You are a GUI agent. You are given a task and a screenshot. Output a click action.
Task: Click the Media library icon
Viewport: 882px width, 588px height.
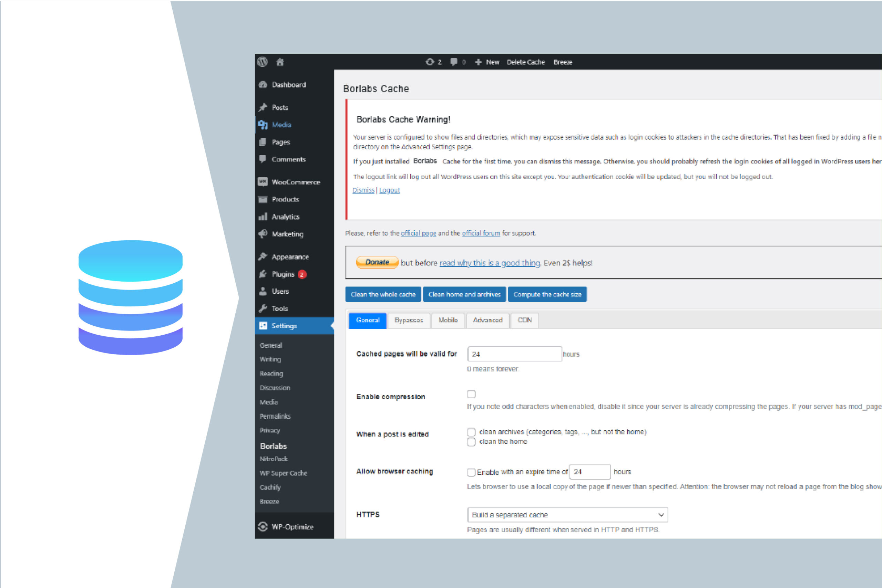pos(263,125)
